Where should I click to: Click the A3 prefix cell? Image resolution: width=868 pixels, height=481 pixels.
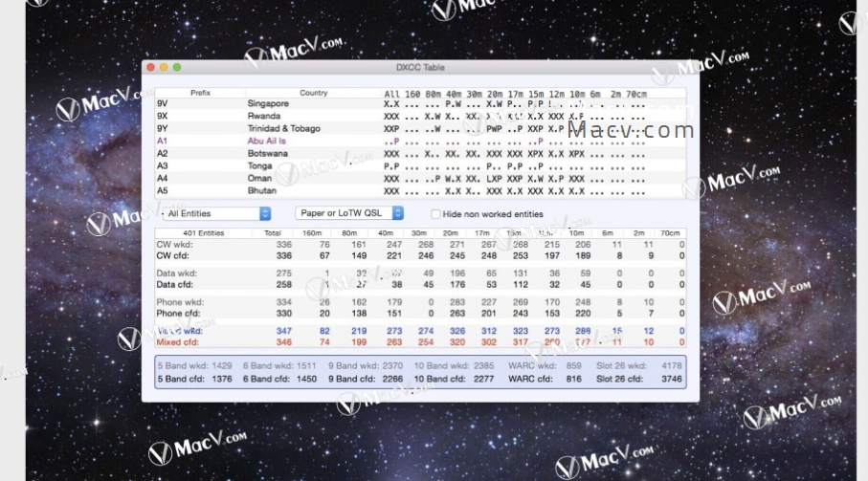(x=162, y=165)
